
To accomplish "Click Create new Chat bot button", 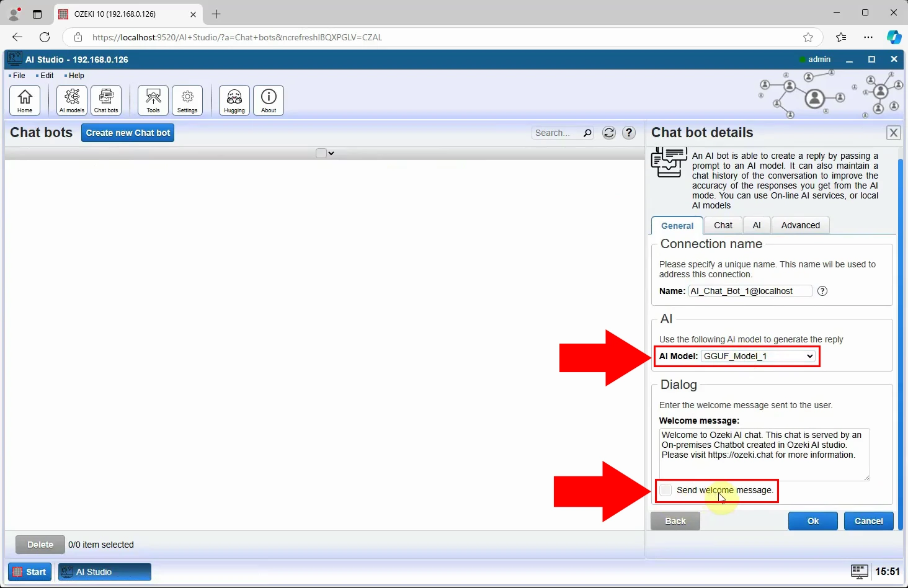I will (x=128, y=133).
